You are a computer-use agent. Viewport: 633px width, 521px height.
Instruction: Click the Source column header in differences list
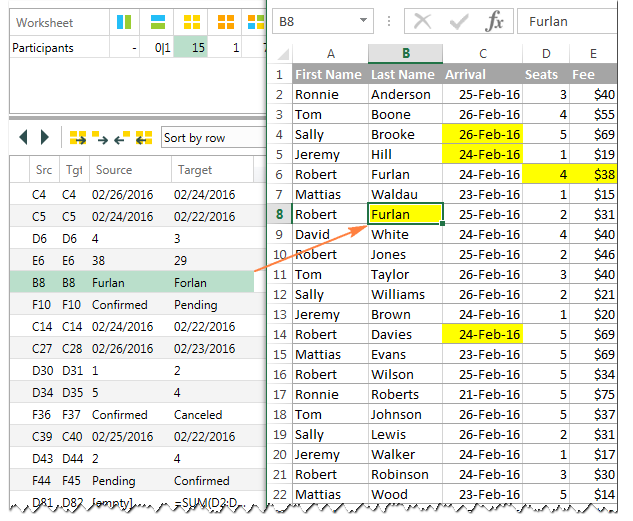tap(128, 171)
